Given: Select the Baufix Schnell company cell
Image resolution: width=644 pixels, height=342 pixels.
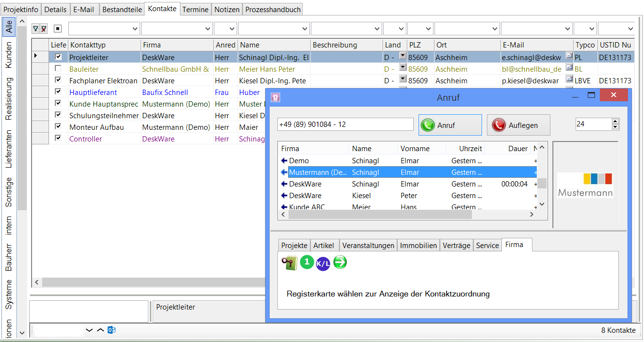Looking at the screenshot, I should point(177,92).
